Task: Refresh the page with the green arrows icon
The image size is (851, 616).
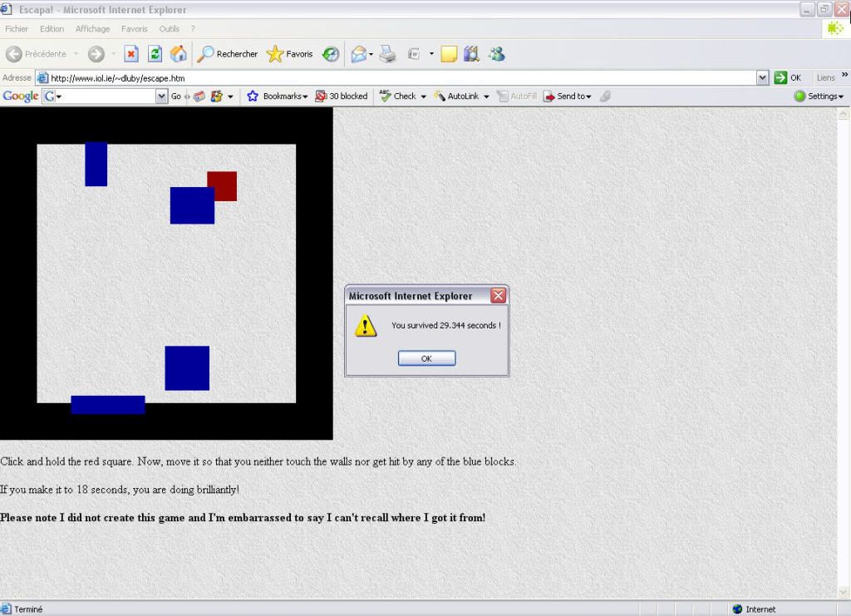Action: tap(155, 54)
